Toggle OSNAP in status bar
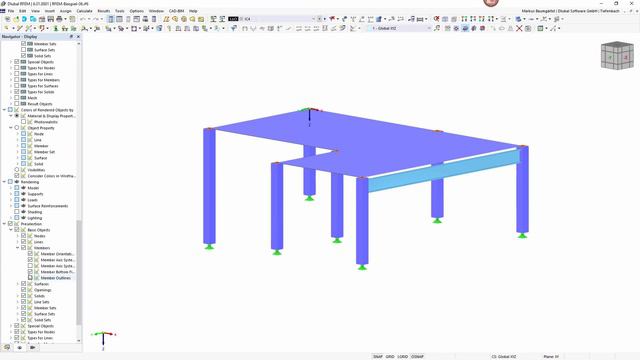The height and width of the screenshot is (360, 640). tap(417, 357)
